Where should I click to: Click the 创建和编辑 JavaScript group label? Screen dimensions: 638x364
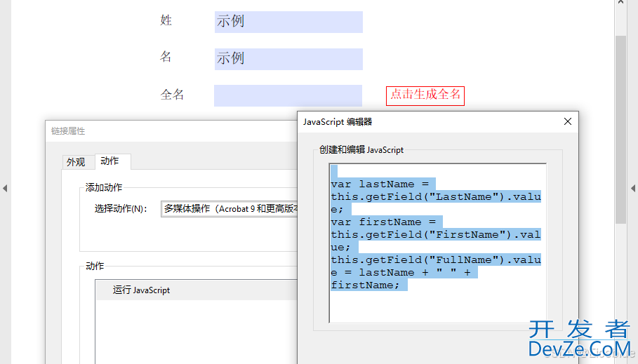(361, 149)
